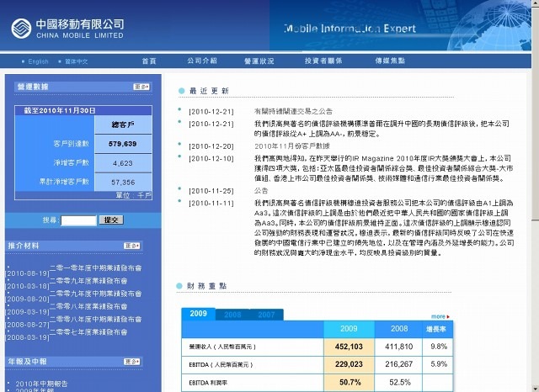Click the more link above financial table

click(x=440, y=316)
